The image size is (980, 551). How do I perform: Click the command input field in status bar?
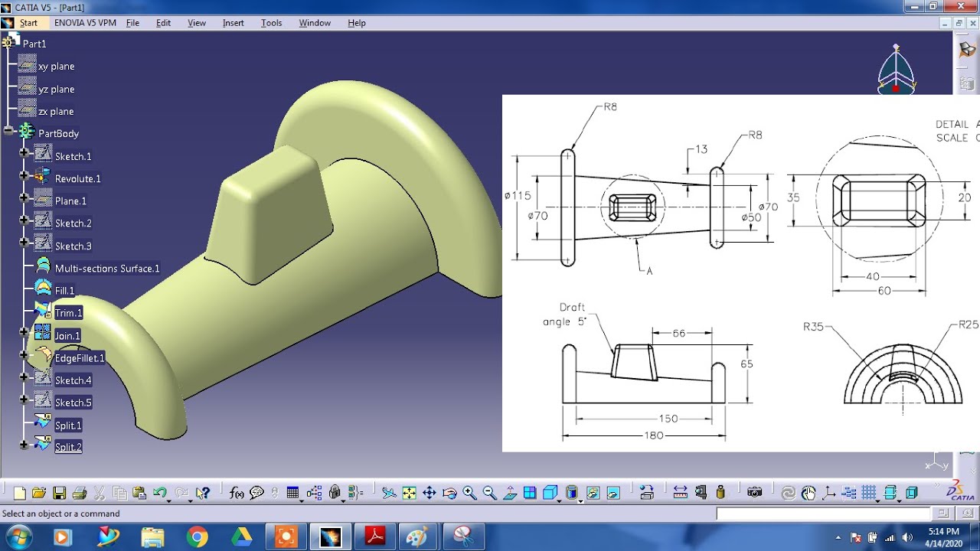[x=825, y=514]
